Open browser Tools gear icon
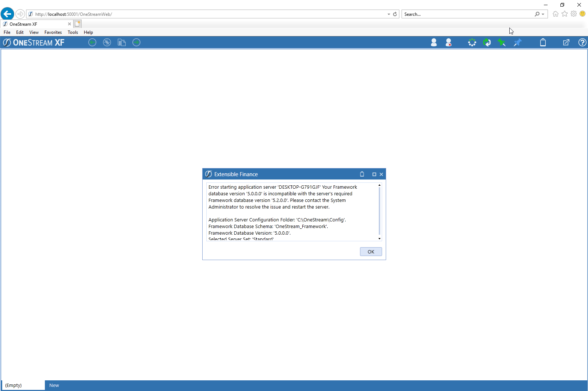 [574, 14]
